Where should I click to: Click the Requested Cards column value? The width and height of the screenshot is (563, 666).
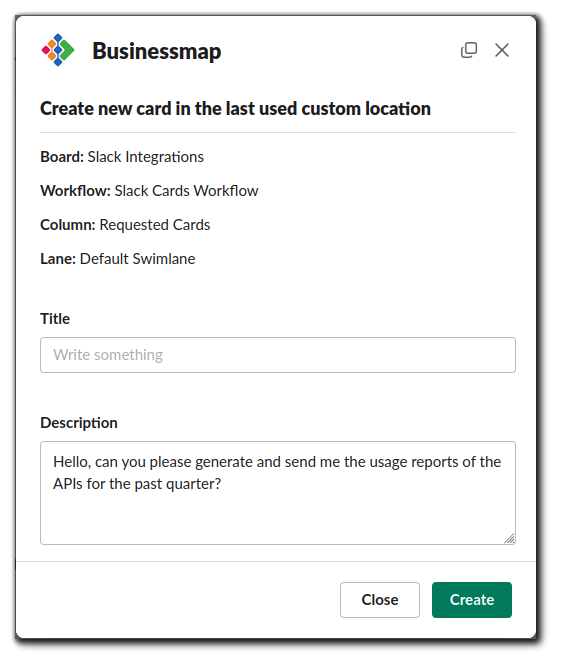(155, 225)
